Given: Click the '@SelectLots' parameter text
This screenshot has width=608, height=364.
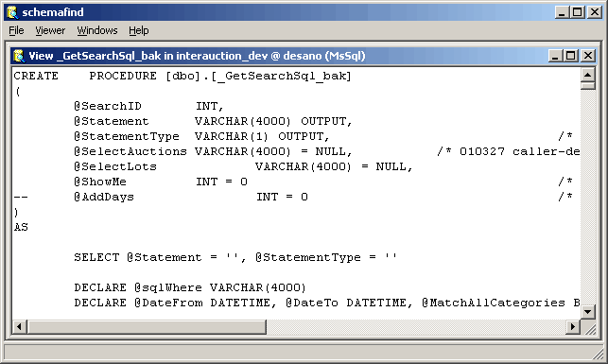Looking at the screenshot, I should [115, 166].
